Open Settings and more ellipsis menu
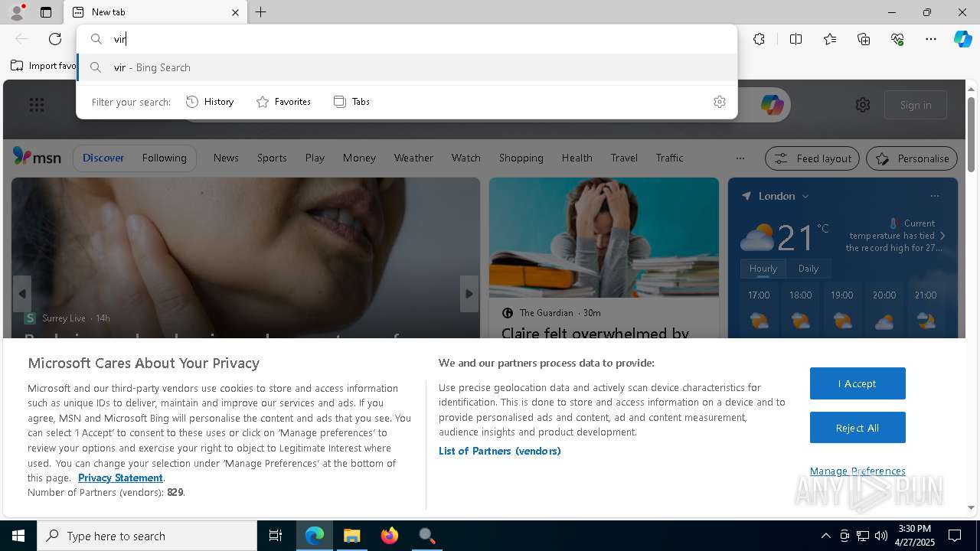980x551 pixels. pos(931,39)
